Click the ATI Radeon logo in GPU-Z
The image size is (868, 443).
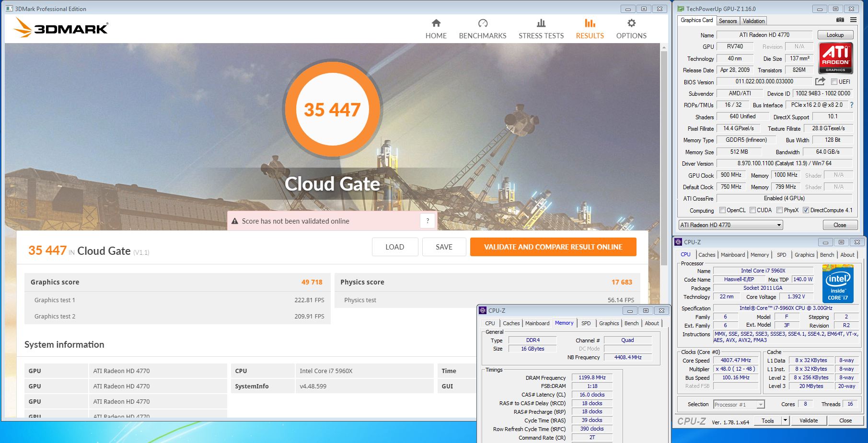click(x=835, y=58)
